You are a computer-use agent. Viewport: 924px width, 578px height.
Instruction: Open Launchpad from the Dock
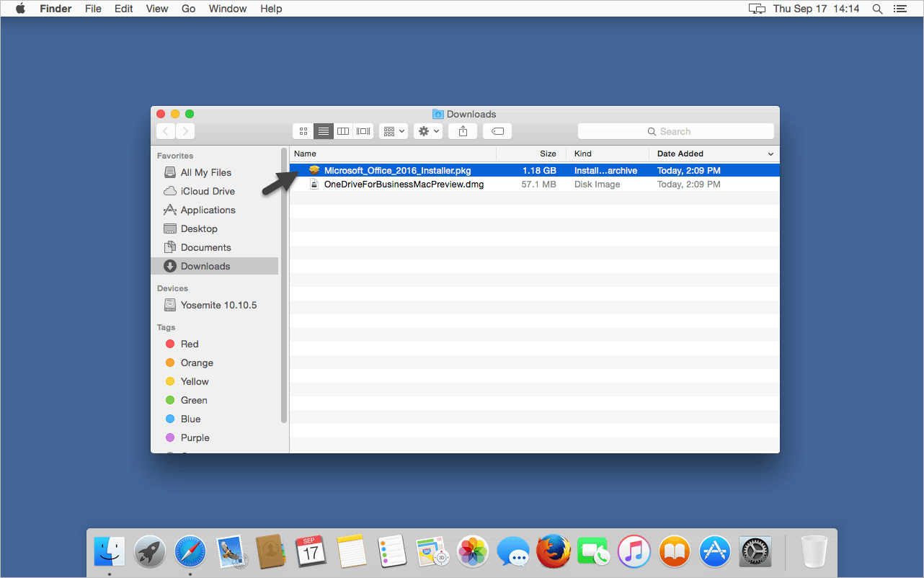coord(150,553)
